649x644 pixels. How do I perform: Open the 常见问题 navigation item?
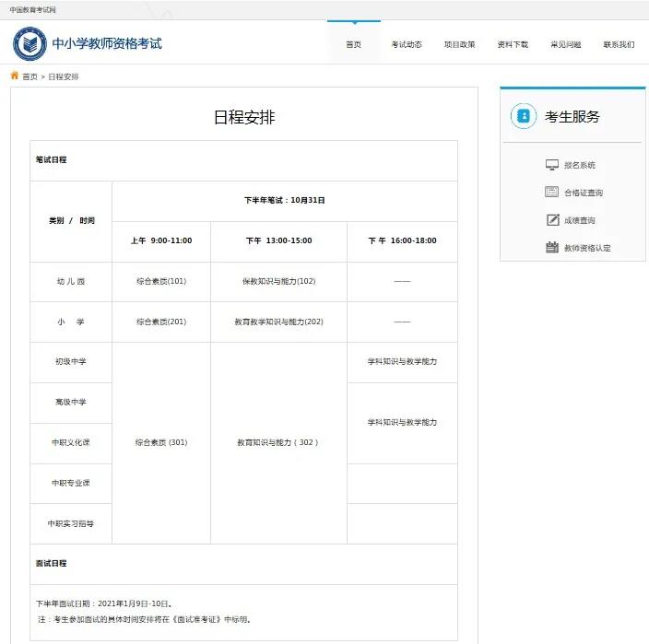pos(565,44)
